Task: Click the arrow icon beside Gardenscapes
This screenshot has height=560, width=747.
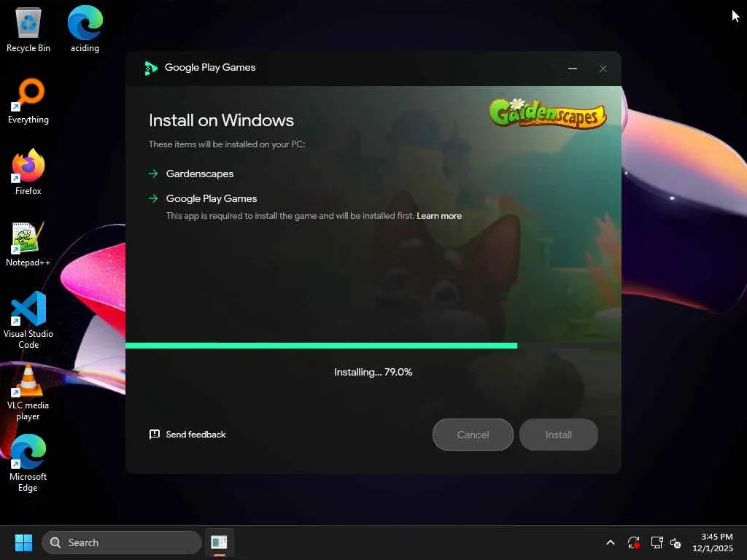Action: 153,174
